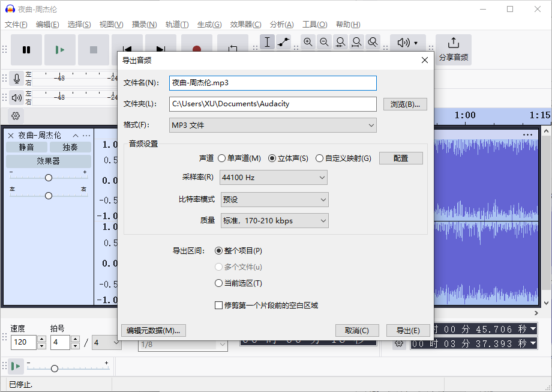The height and width of the screenshot is (392, 552).
Task: Select the Envelope tool
Action: tap(282, 42)
